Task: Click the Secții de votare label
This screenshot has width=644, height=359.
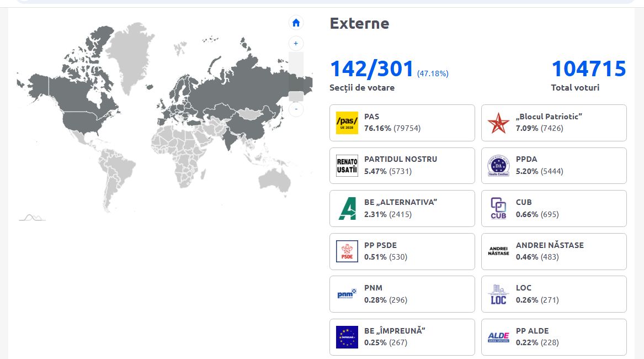Action: 362,88
